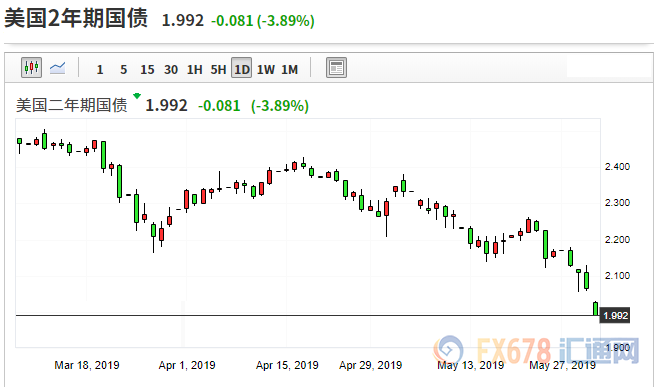
Task: Choose the 5H timeframe
Action: tap(218, 70)
